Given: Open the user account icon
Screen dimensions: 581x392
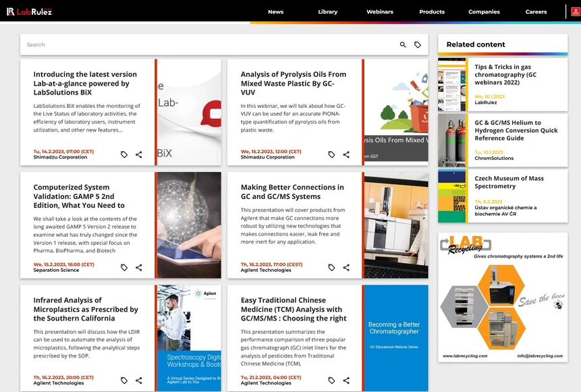Looking at the screenshot, I should click(x=576, y=11).
